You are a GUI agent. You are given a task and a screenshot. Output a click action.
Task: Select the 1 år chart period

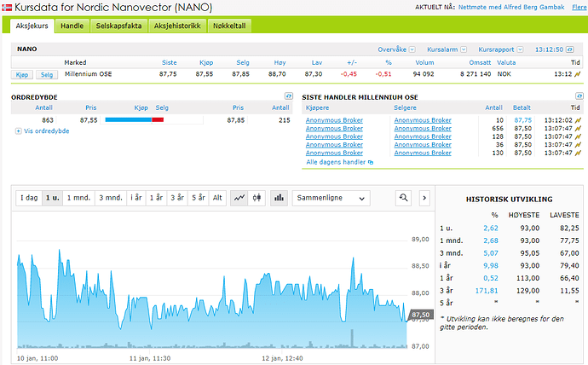click(x=156, y=198)
